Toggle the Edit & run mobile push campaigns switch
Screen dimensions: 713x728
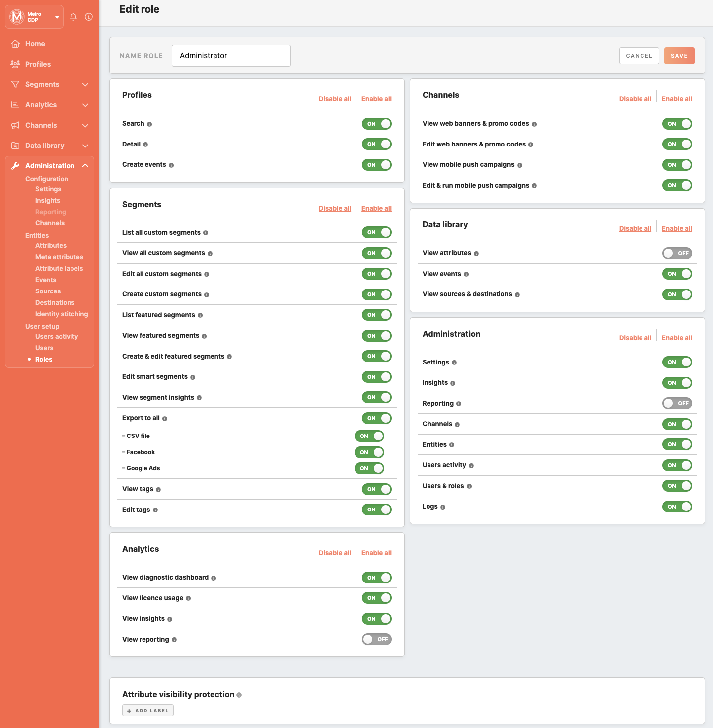pos(677,185)
